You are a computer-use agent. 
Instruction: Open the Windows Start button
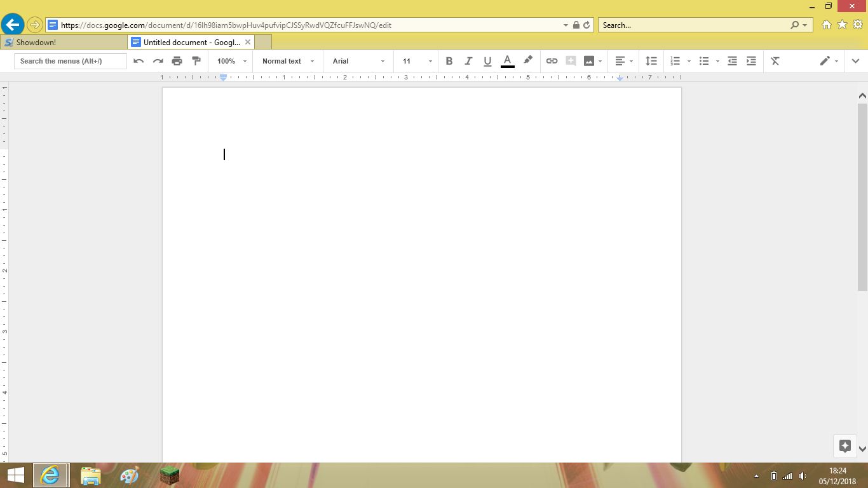click(x=15, y=475)
